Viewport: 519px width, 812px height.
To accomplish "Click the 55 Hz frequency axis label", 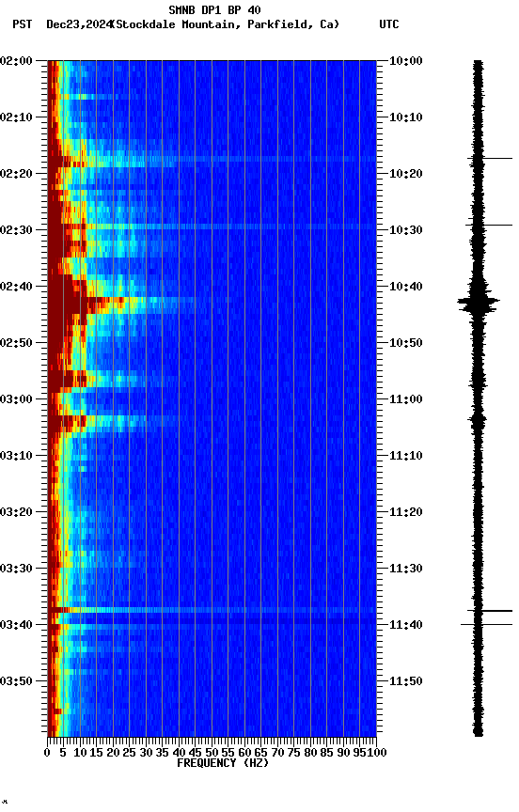I will 228,753.
